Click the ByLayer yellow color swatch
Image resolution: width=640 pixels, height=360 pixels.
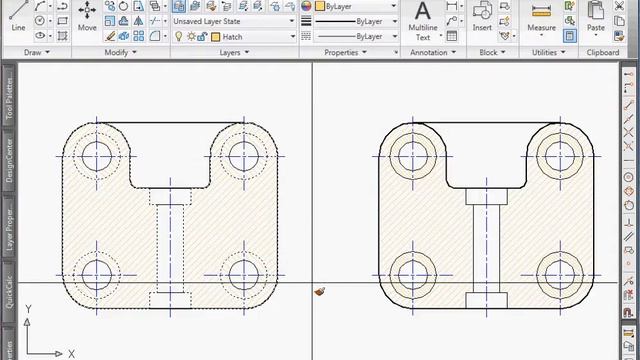click(320, 6)
